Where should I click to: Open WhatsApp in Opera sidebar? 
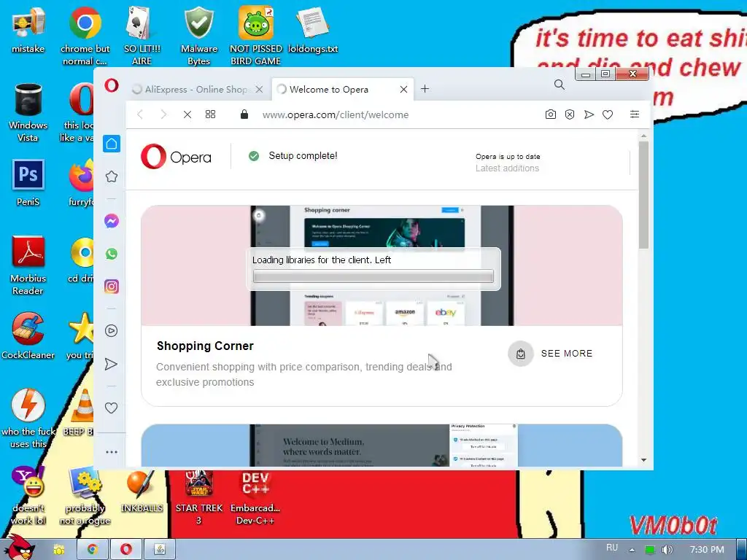(x=112, y=254)
